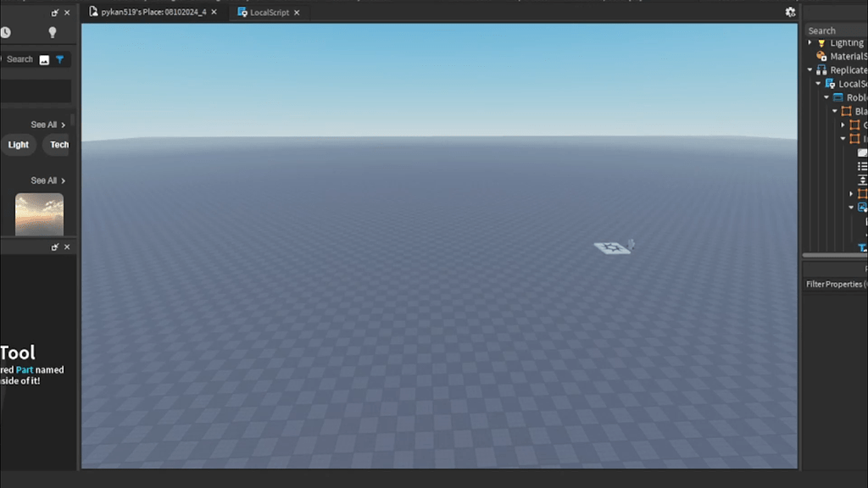Switch to pykan519's Place tab
Image resolution: width=868 pixels, height=488 pixels.
click(153, 12)
